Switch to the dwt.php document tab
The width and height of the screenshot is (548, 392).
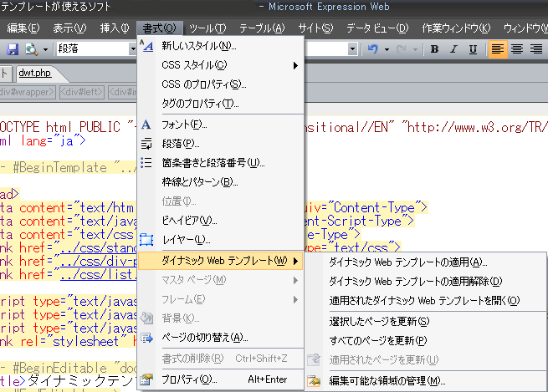(34, 73)
